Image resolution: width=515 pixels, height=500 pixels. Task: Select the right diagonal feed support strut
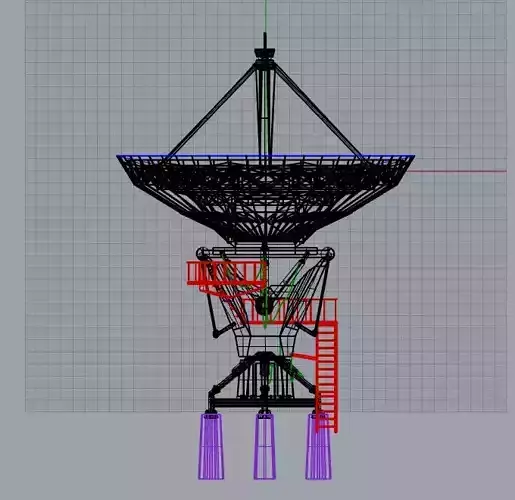pyautogui.click(x=318, y=111)
